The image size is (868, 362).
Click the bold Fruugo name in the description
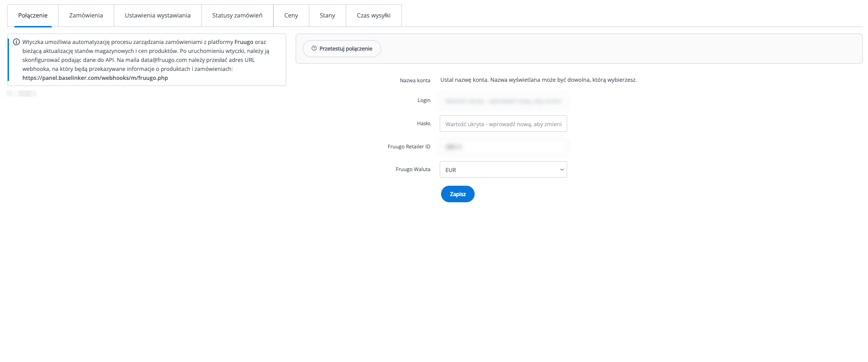pyautogui.click(x=244, y=42)
